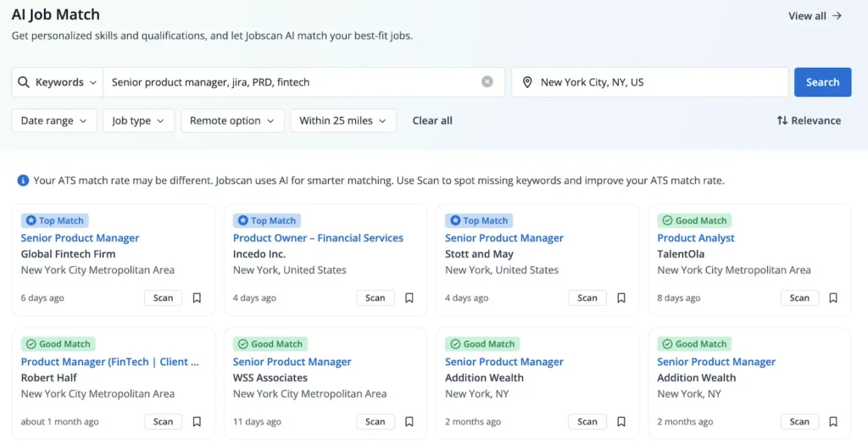Bookmark the Robert Half job card
The height and width of the screenshot is (444, 868).
pos(197,422)
